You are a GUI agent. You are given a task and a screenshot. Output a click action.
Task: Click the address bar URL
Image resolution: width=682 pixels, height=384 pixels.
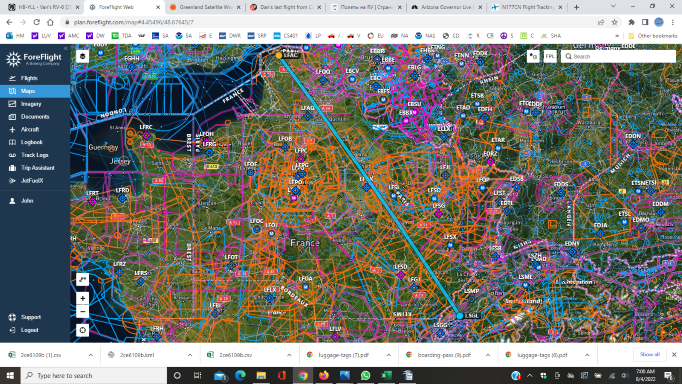click(x=134, y=22)
